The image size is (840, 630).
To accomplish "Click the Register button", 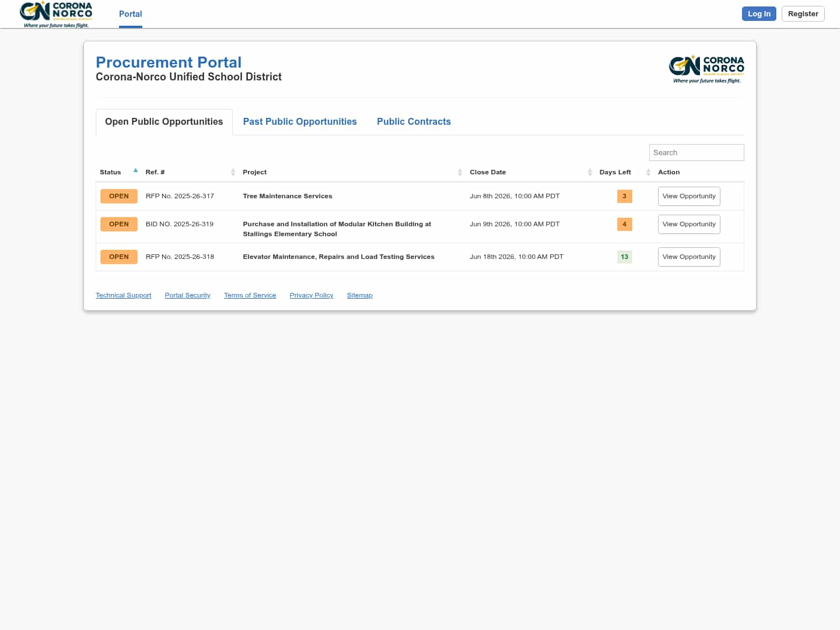I will [803, 14].
